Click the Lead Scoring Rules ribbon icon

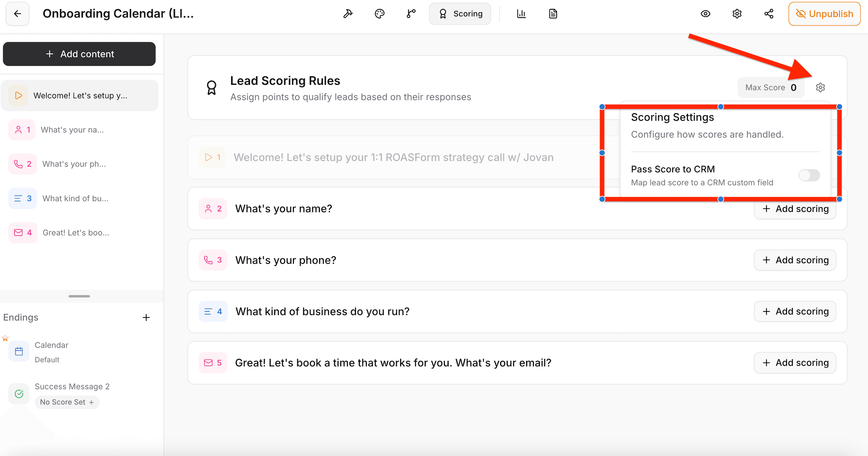coord(211,87)
